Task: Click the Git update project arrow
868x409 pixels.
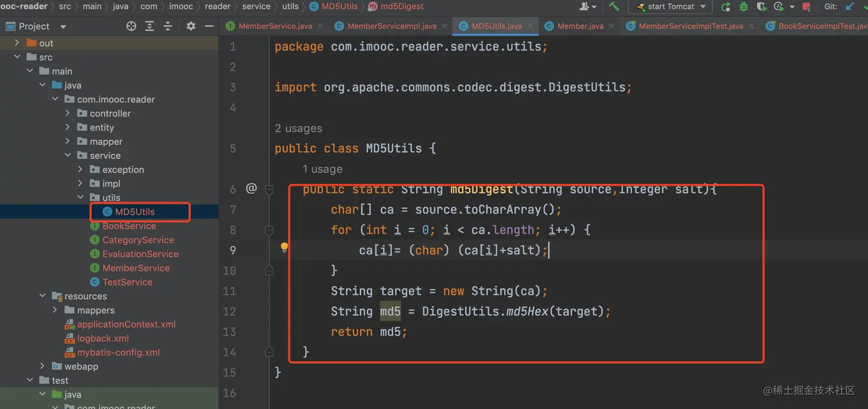Action: tap(850, 7)
